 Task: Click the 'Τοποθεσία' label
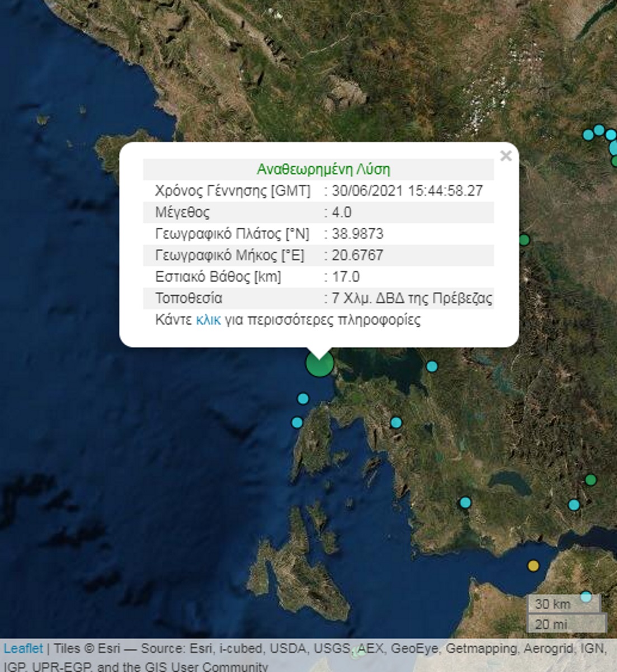point(189,298)
